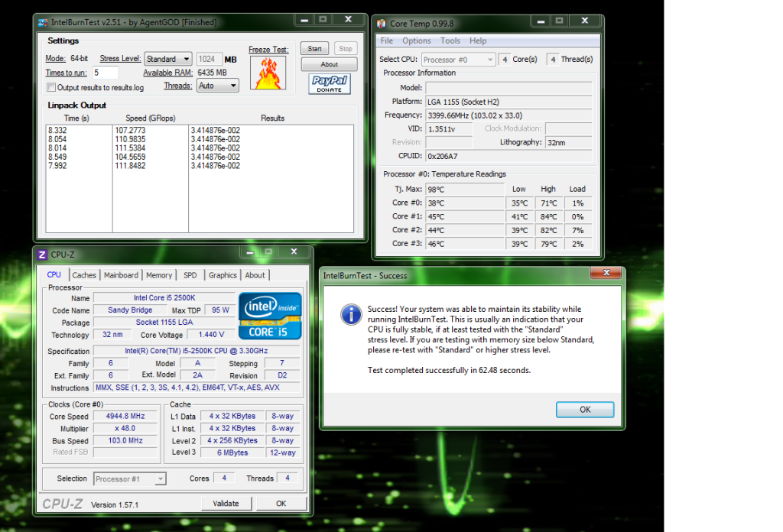Minimize the Core Temp window
Screen dimensions: 783x532
[541, 21]
